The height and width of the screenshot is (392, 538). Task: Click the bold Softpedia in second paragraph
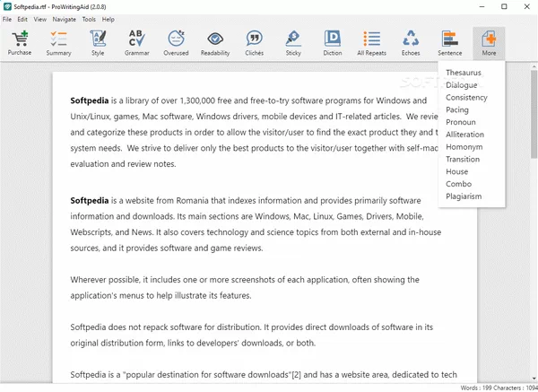[89, 200]
